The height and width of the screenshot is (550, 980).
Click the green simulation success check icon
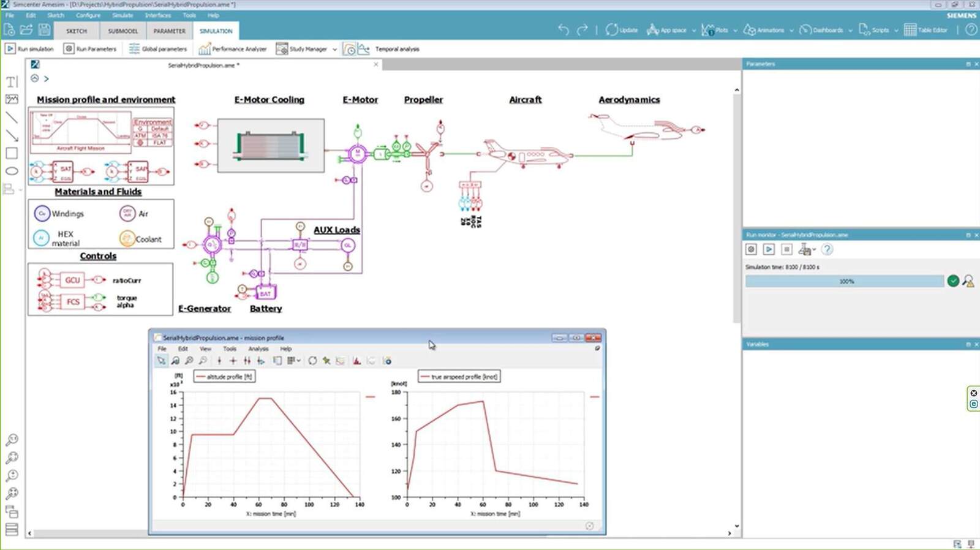(x=953, y=281)
